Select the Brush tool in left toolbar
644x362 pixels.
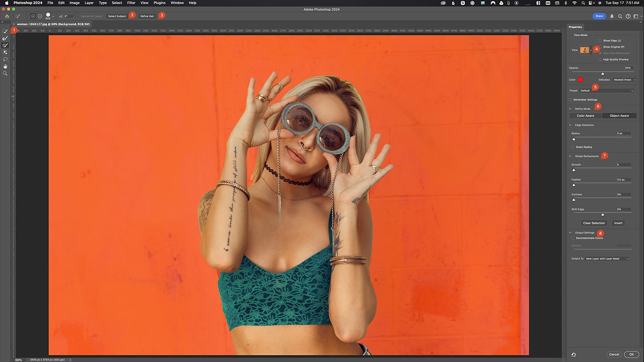click(5, 45)
